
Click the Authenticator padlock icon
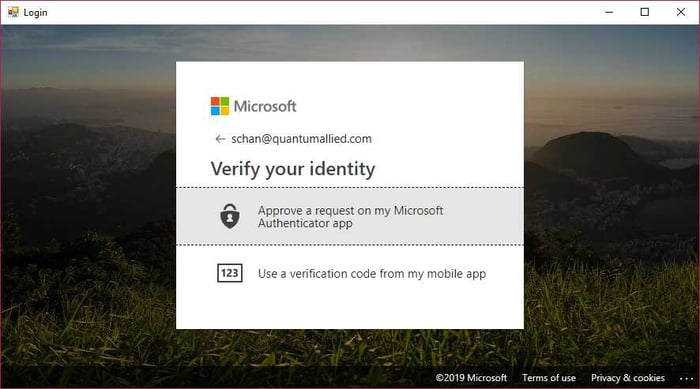point(230,217)
